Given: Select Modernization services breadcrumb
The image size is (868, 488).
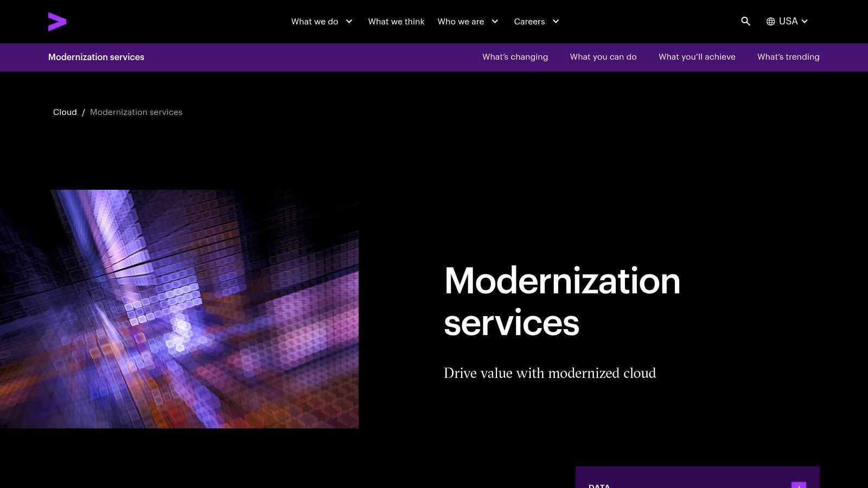Looking at the screenshot, I should point(136,112).
